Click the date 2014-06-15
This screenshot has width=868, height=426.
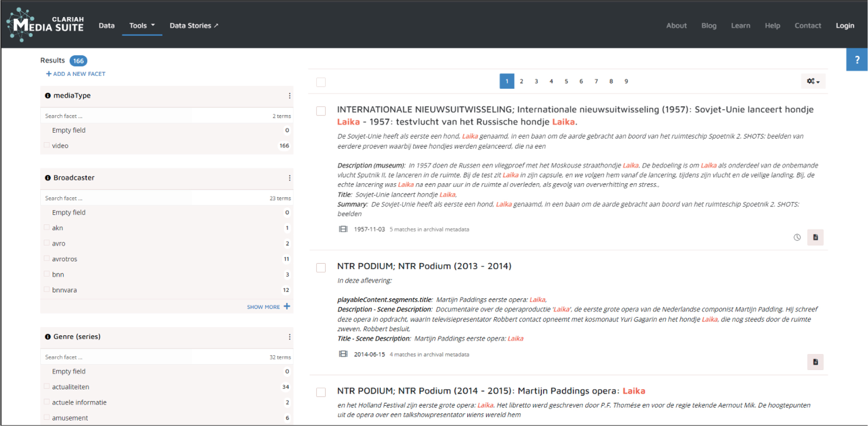click(369, 354)
